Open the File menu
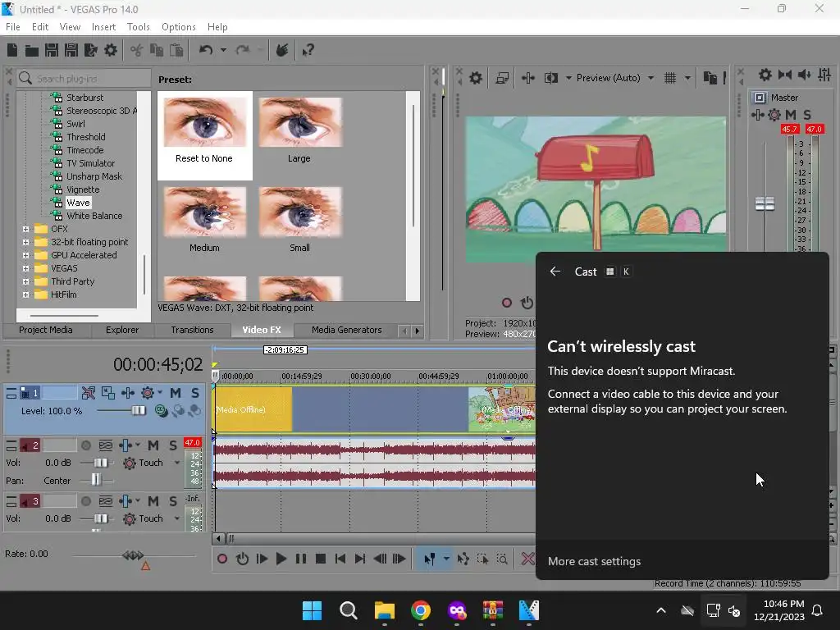 pyautogui.click(x=13, y=27)
